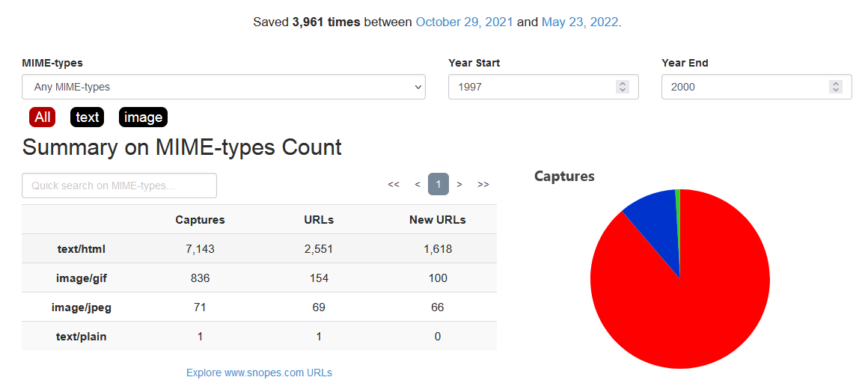Screen dimensions: 868x389
Task: Click the 71 captures value
Action: coord(200,307)
